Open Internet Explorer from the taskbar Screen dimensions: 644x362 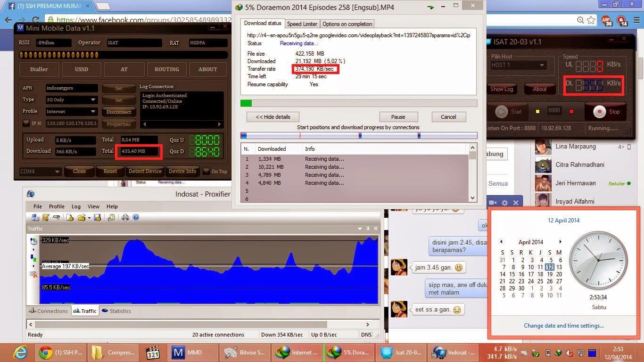(20, 352)
